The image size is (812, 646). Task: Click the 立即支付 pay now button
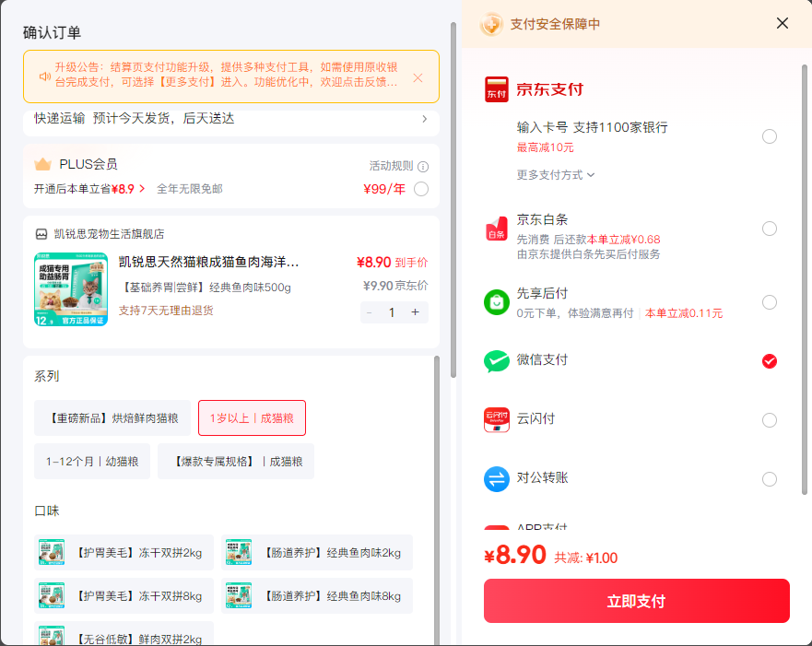click(637, 601)
